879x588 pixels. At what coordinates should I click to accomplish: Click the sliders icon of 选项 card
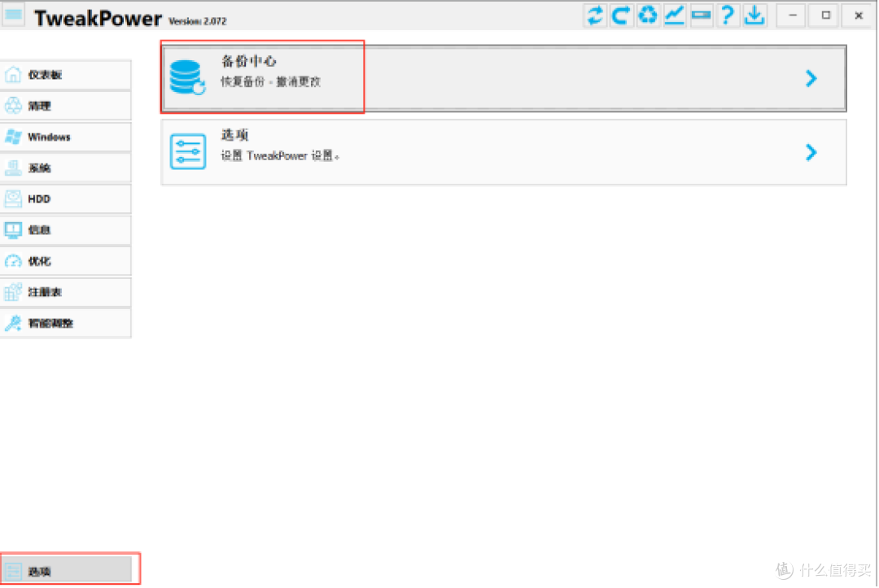[188, 151]
